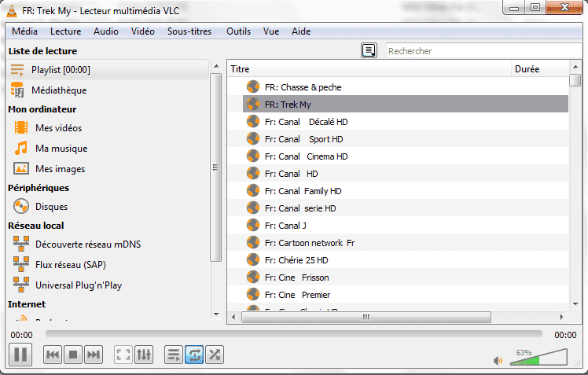Click sidebar scroll down arrow
Screen dimensions: 588x375
pos(216,314)
